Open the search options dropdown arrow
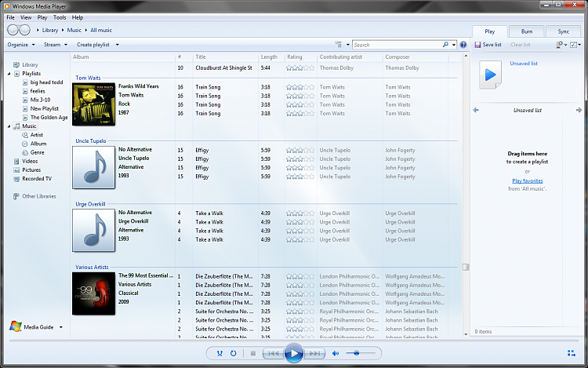 [x=454, y=45]
